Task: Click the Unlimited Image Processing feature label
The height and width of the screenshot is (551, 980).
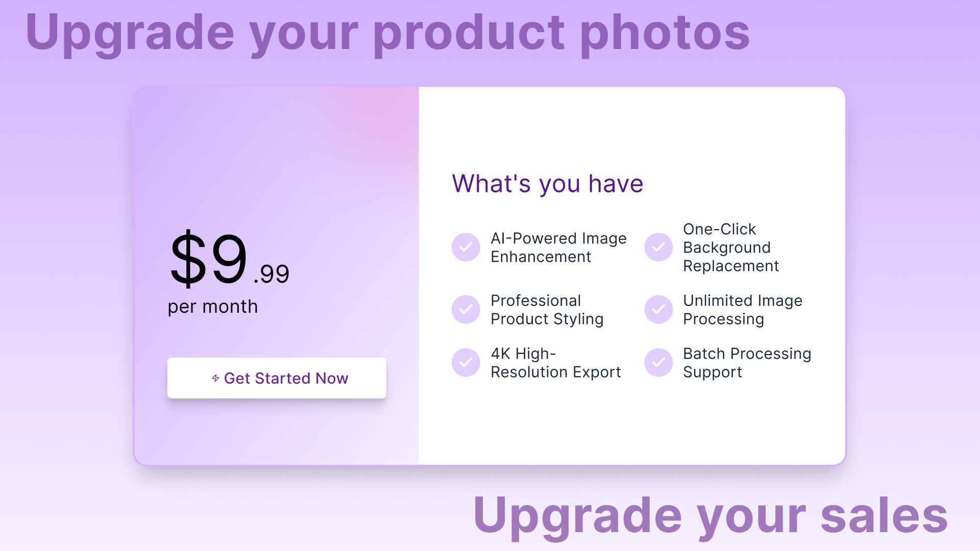Action: (x=742, y=310)
